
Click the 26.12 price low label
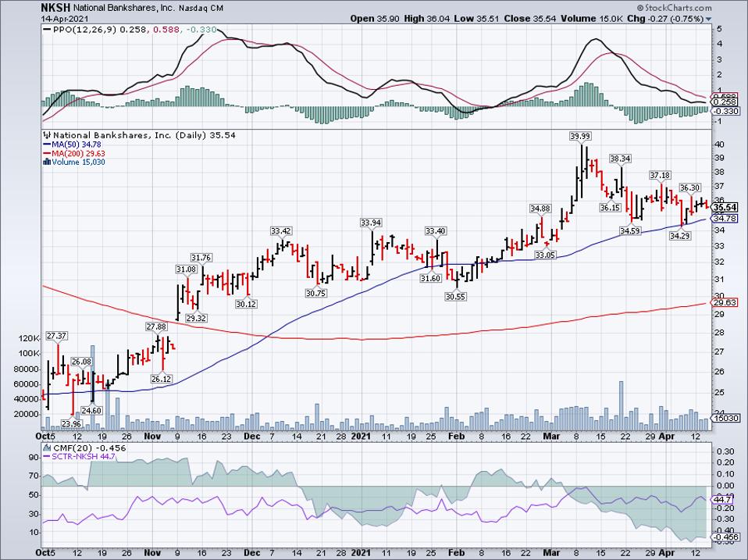(162, 379)
